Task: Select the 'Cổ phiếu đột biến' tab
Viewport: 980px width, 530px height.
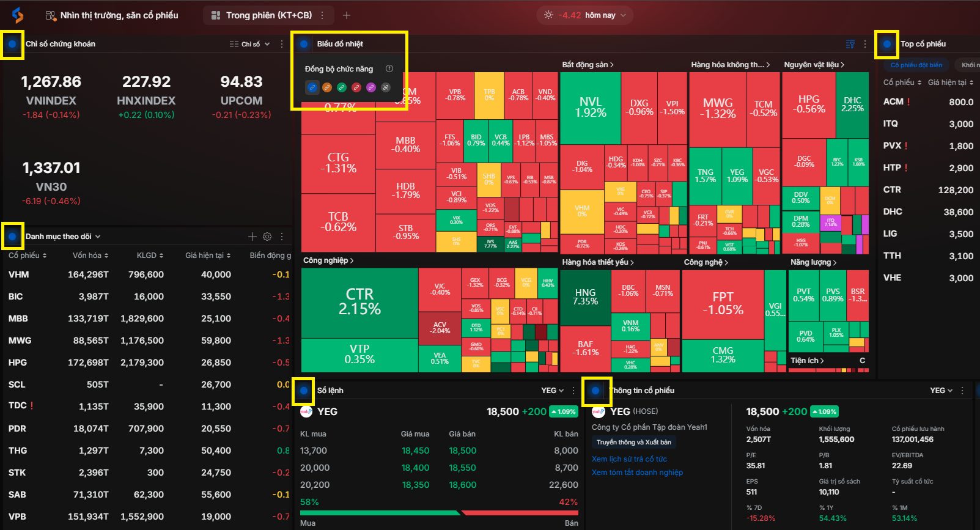Action: 916,65
